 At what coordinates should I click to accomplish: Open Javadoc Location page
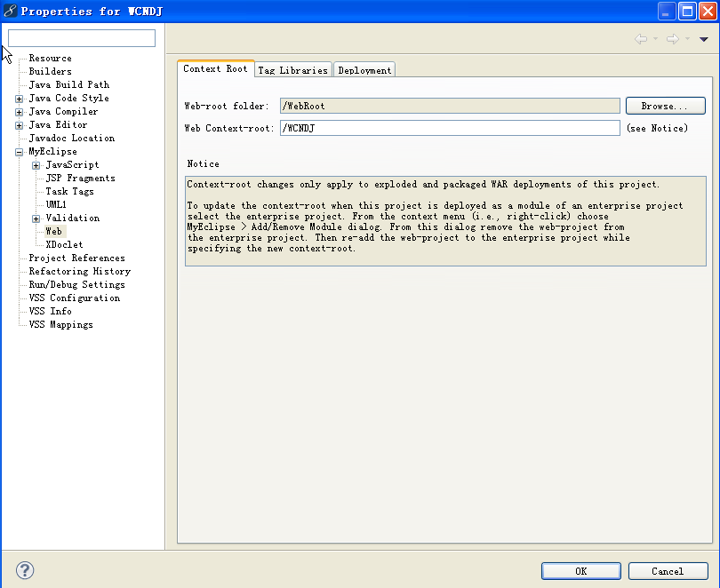coord(72,138)
